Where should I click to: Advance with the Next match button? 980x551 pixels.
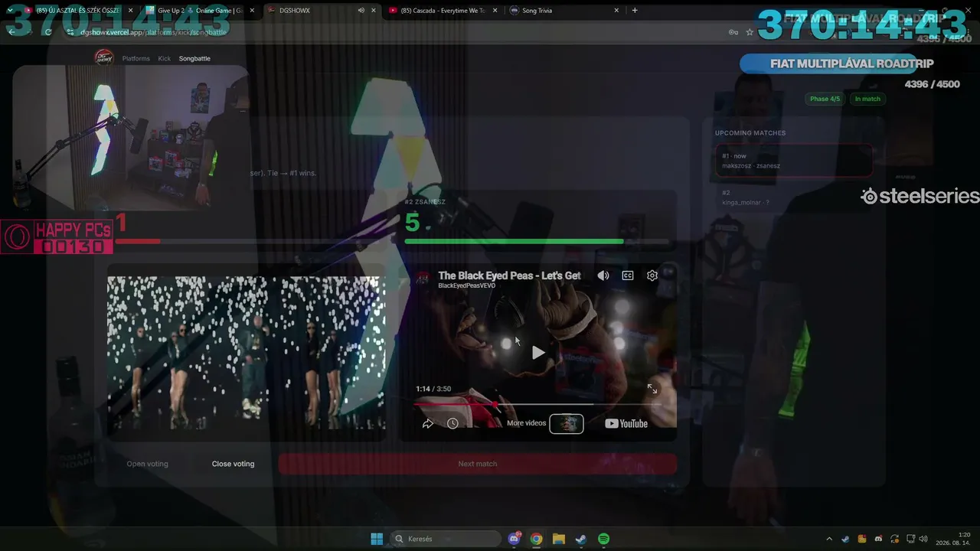click(x=478, y=464)
